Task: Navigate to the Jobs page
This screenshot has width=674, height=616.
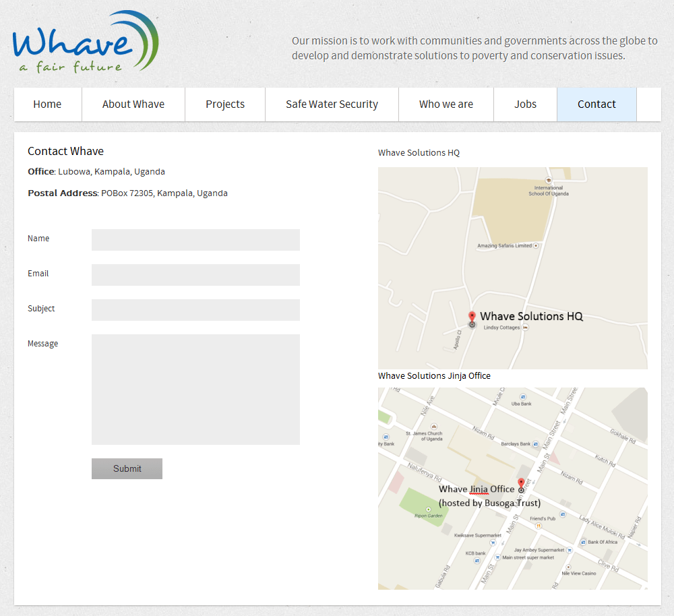Action: coord(525,104)
